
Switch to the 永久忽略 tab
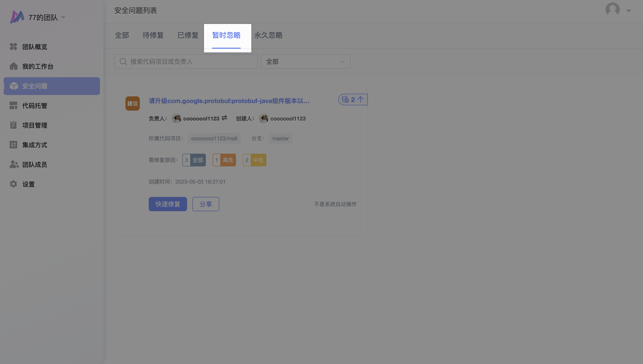[x=268, y=35]
